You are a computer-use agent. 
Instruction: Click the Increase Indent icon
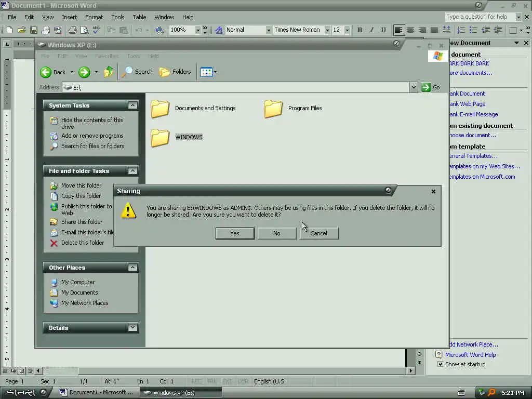click(x=498, y=30)
